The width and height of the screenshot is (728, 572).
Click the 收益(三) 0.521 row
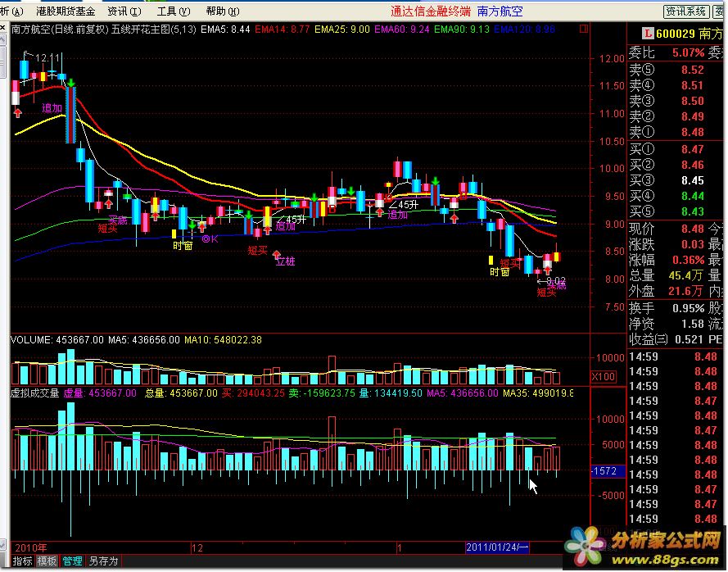(x=667, y=339)
